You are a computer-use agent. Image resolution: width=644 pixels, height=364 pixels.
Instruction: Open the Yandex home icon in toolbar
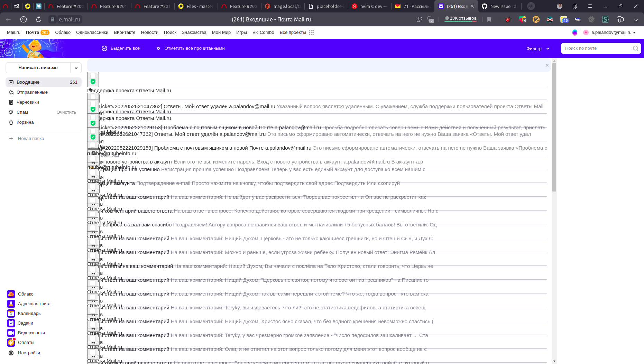click(x=24, y=19)
